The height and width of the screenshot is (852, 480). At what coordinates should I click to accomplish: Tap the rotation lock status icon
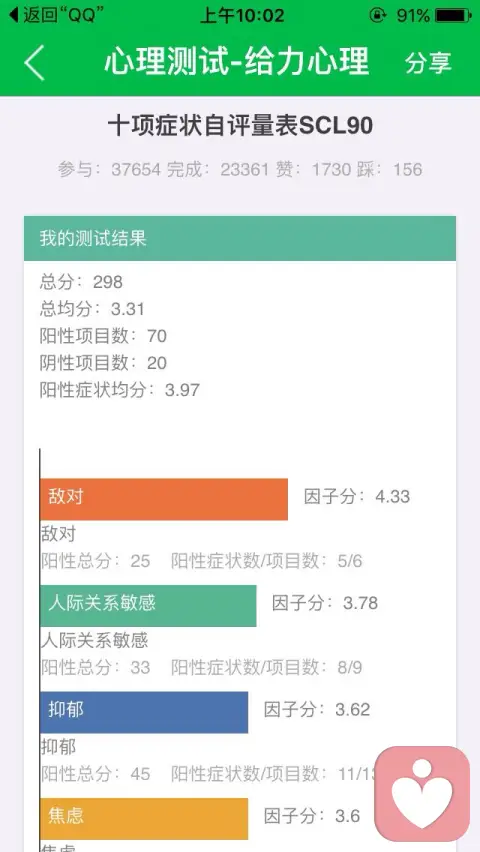tap(377, 15)
